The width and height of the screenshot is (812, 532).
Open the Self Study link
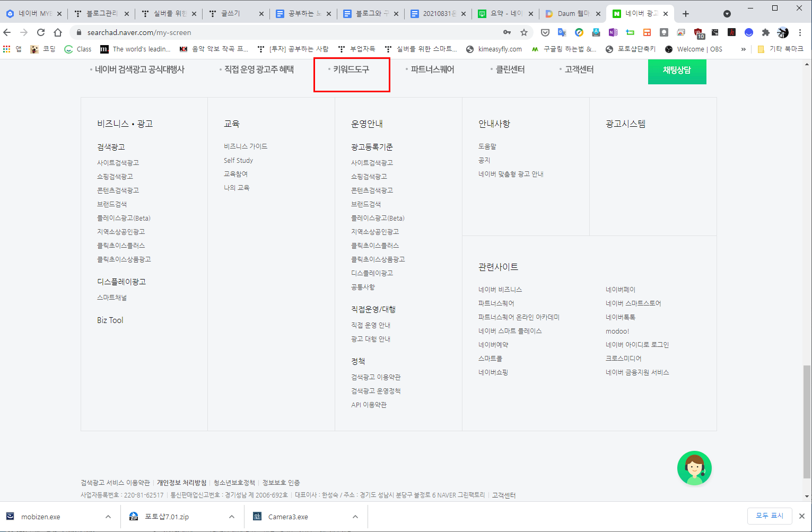click(x=239, y=160)
